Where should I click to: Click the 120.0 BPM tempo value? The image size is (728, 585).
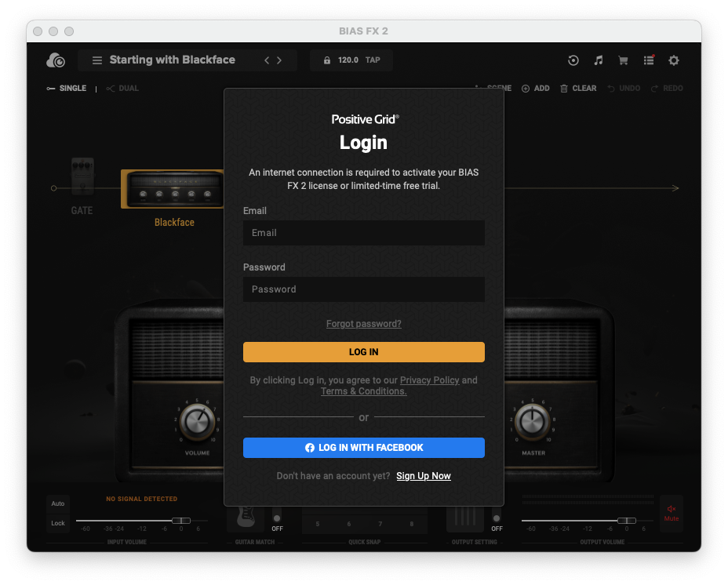point(348,60)
